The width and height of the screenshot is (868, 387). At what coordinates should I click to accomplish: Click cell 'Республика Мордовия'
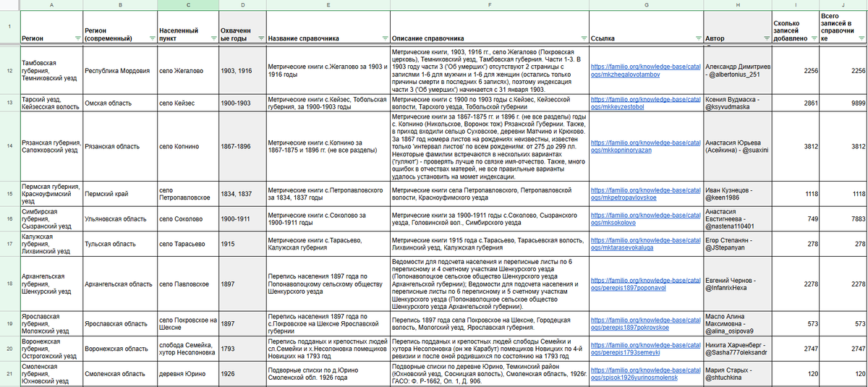click(x=119, y=70)
